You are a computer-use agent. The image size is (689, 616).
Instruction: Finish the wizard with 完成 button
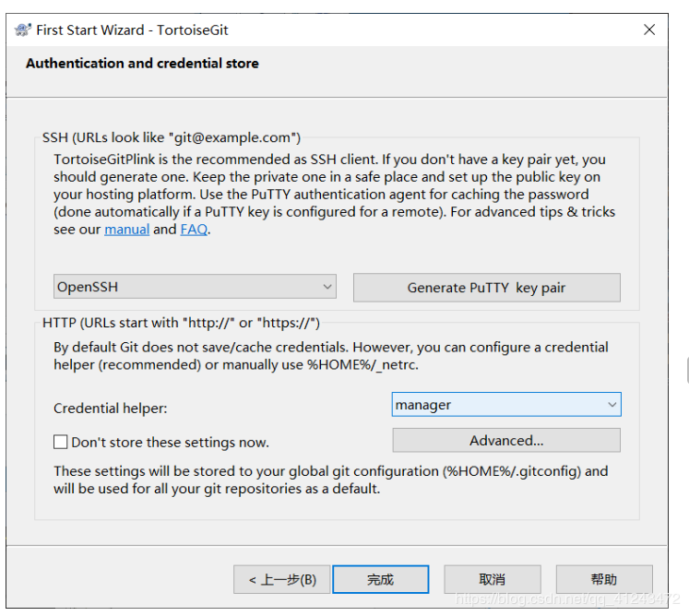[381, 579]
